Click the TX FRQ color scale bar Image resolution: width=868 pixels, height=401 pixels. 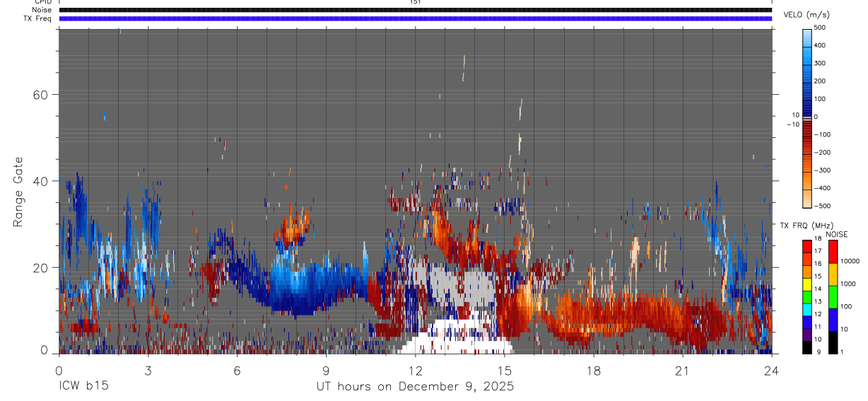click(x=807, y=296)
